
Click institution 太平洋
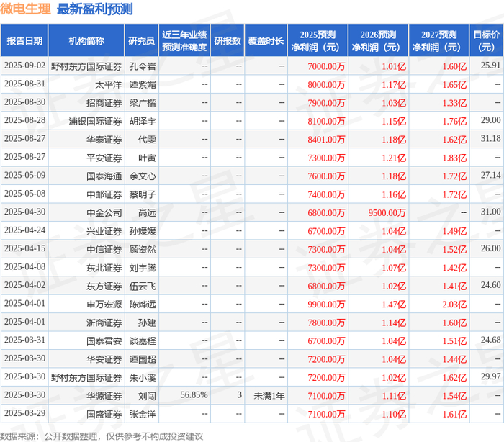[x=108, y=85]
